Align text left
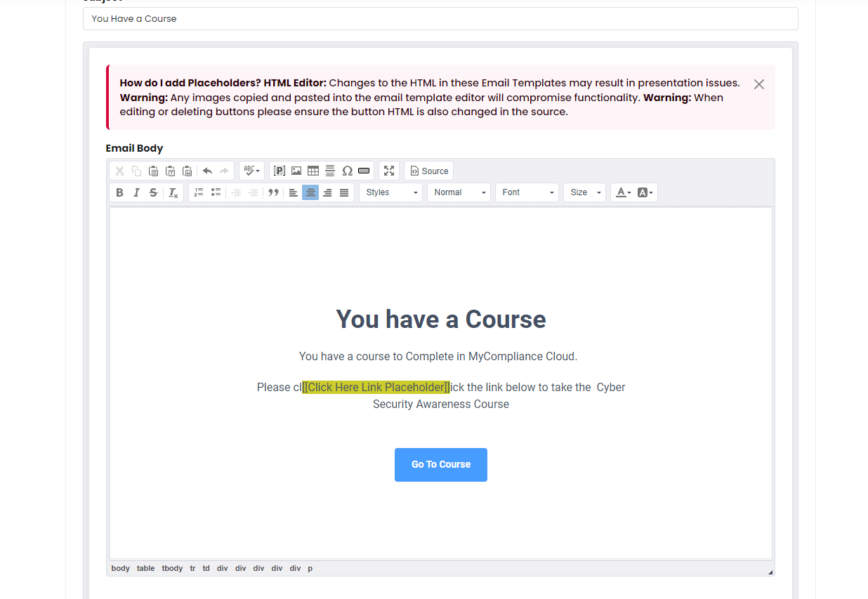This screenshot has height=599, width=868. click(294, 192)
